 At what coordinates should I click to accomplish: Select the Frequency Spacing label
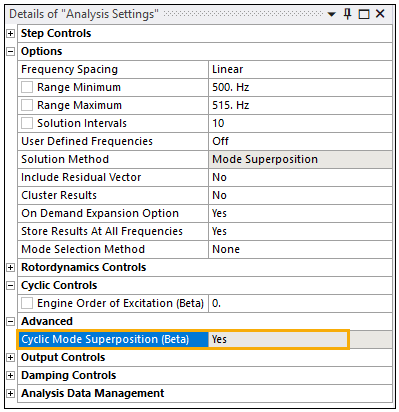click(x=69, y=69)
